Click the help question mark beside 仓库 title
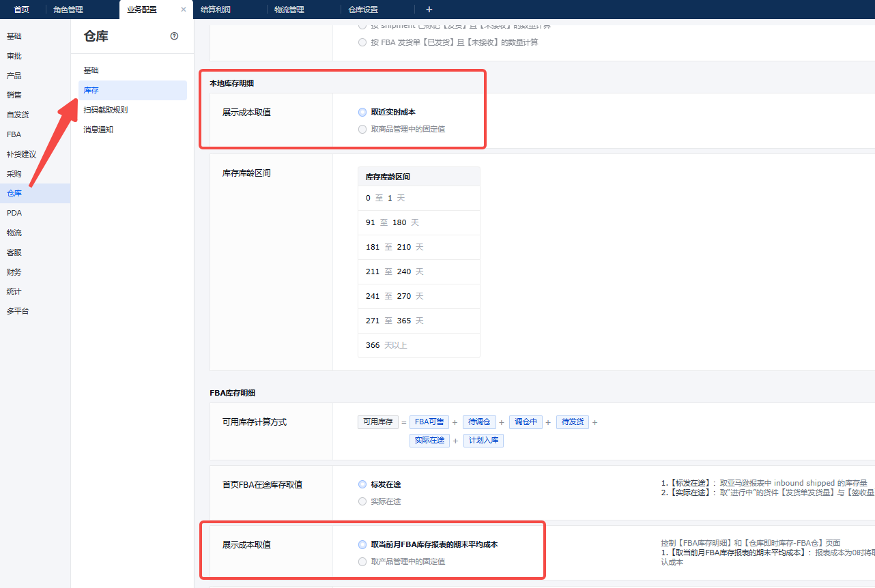The image size is (875, 588). coord(174,36)
